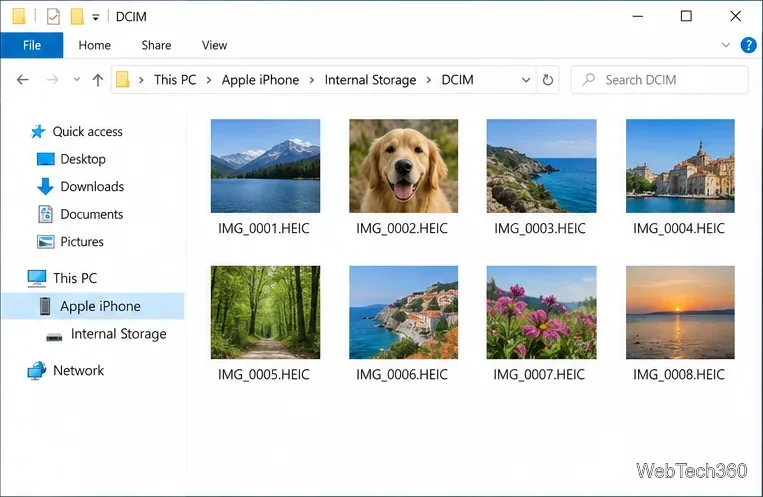Select the hillside village thumbnail IMG_0006

(403, 312)
